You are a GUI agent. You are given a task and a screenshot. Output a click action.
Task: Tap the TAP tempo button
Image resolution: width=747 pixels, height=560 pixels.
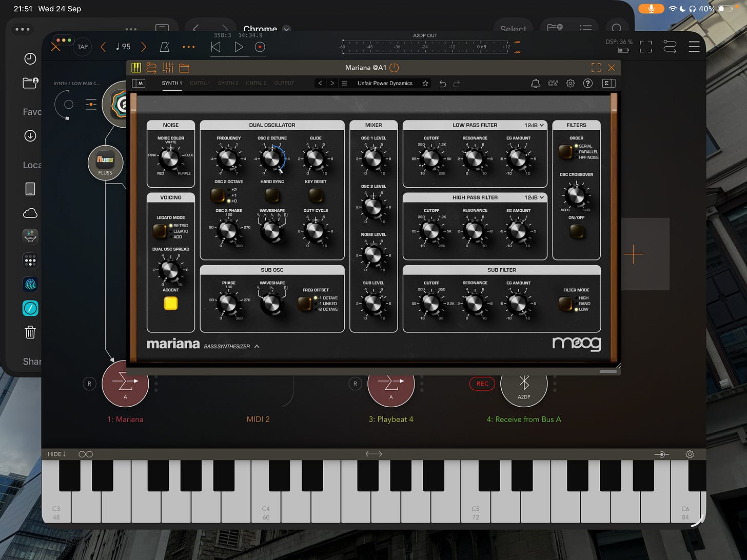coord(83,47)
